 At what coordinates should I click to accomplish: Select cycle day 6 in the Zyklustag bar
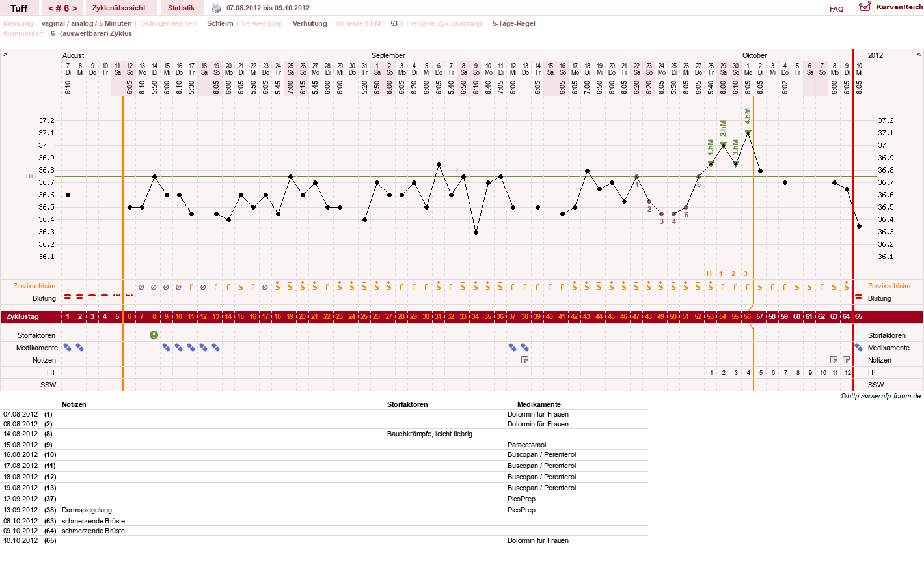pos(129,316)
